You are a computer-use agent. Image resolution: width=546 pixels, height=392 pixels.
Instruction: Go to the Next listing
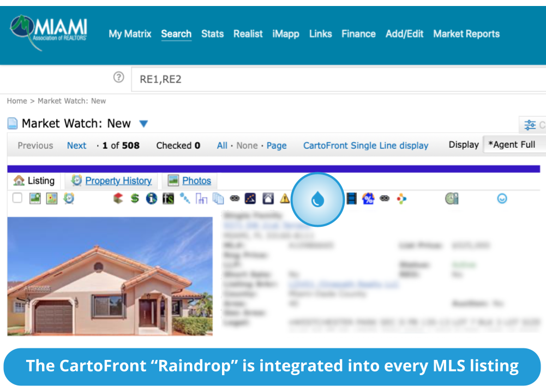[x=76, y=146]
